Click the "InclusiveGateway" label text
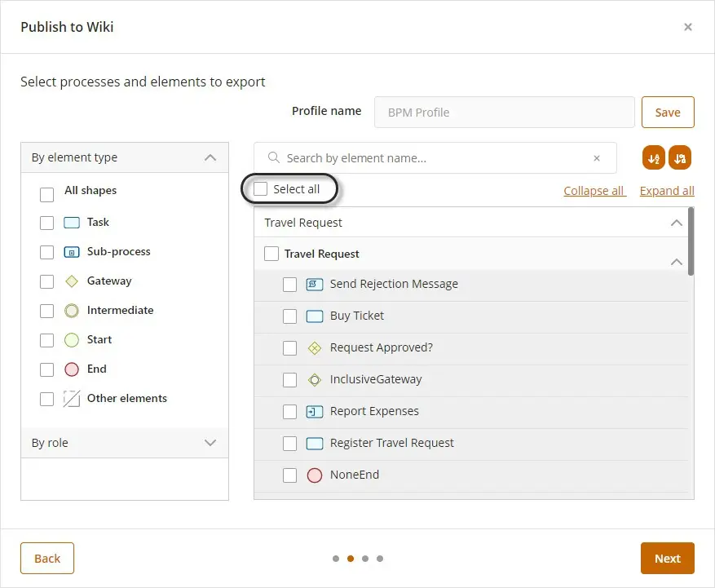The height and width of the screenshot is (588, 715). (x=376, y=379)
